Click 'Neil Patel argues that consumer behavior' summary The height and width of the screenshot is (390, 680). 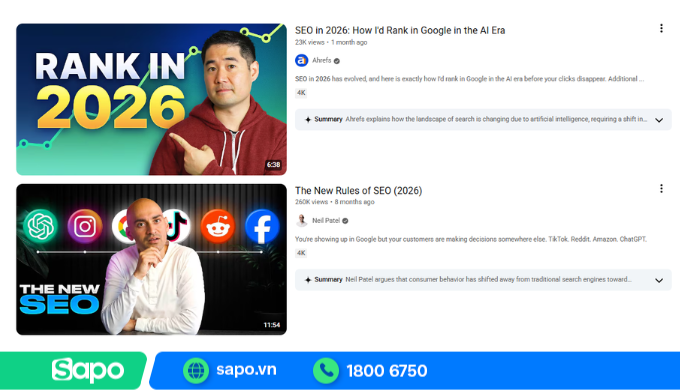(488, 279)
